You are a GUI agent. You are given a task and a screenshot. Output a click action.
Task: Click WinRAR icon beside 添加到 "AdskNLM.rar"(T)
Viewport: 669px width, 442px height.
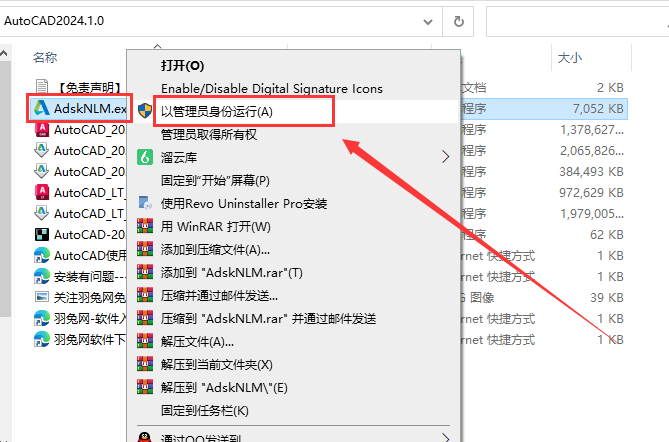[145, 272]
